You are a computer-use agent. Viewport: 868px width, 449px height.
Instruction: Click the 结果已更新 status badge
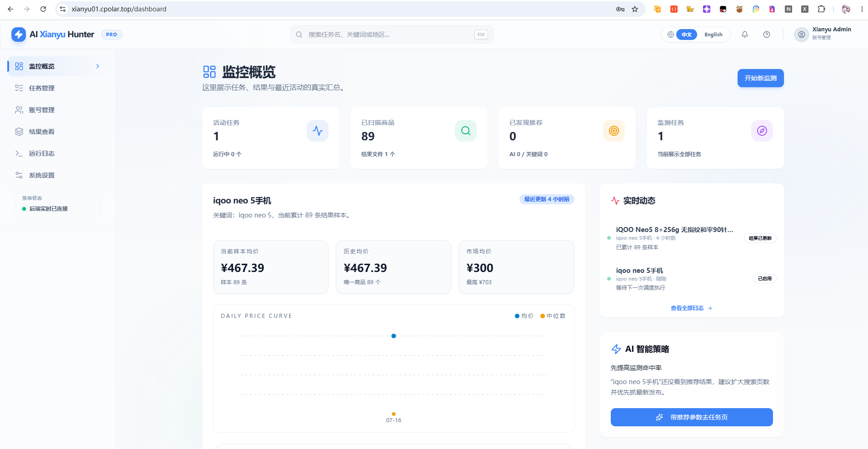coord(760,238)
